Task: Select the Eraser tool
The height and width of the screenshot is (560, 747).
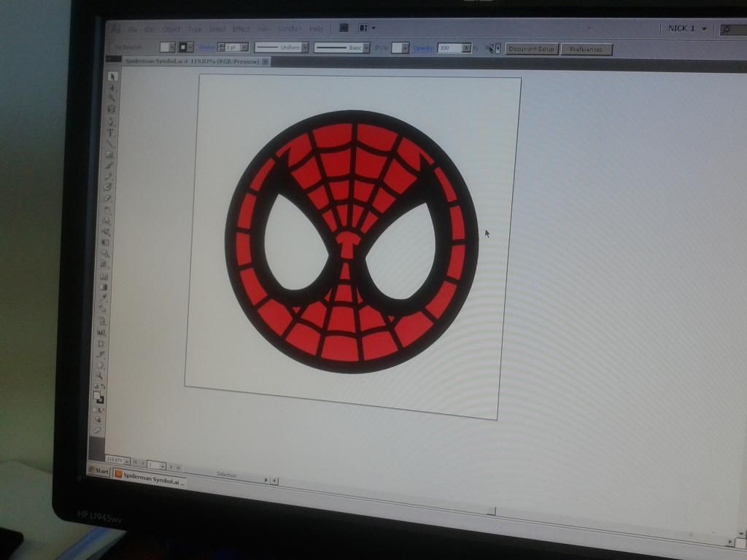Action: (108, 198)
